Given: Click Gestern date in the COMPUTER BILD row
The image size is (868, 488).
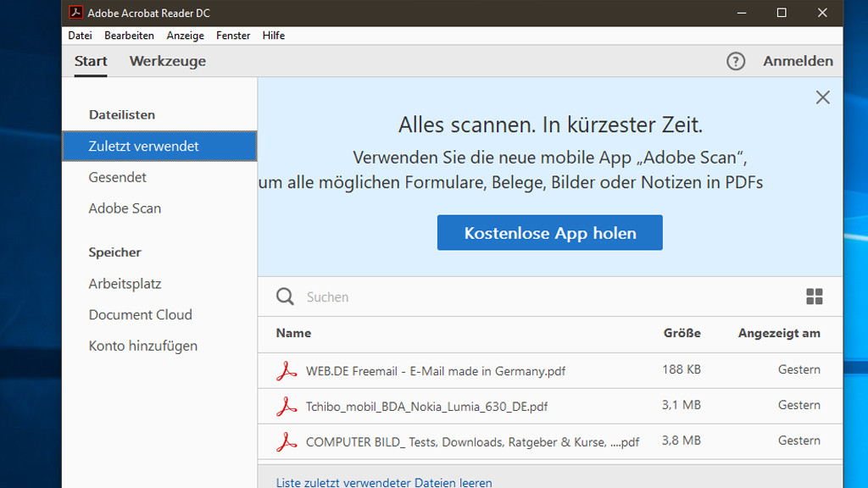Looking at the screenshot, I should pyautogui.click(x=798, y=441).
